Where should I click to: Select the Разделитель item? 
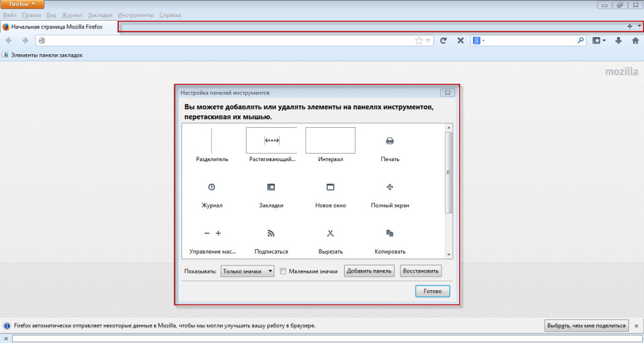point(212,145)
